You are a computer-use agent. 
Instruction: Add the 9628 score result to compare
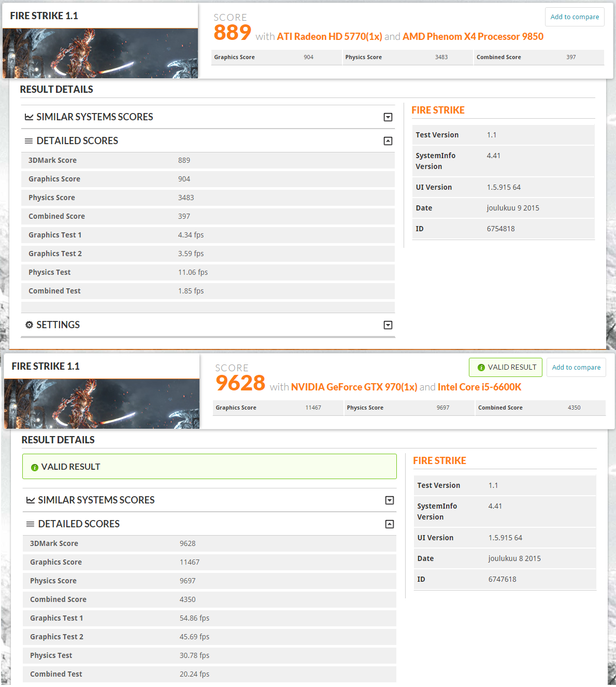576,368
